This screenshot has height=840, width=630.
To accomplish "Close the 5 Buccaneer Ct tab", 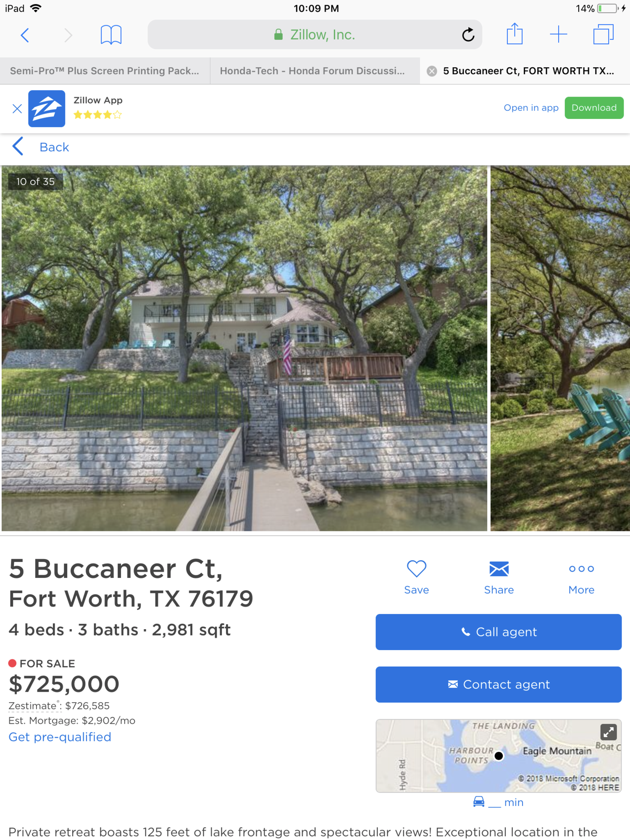I will (432, 71).
